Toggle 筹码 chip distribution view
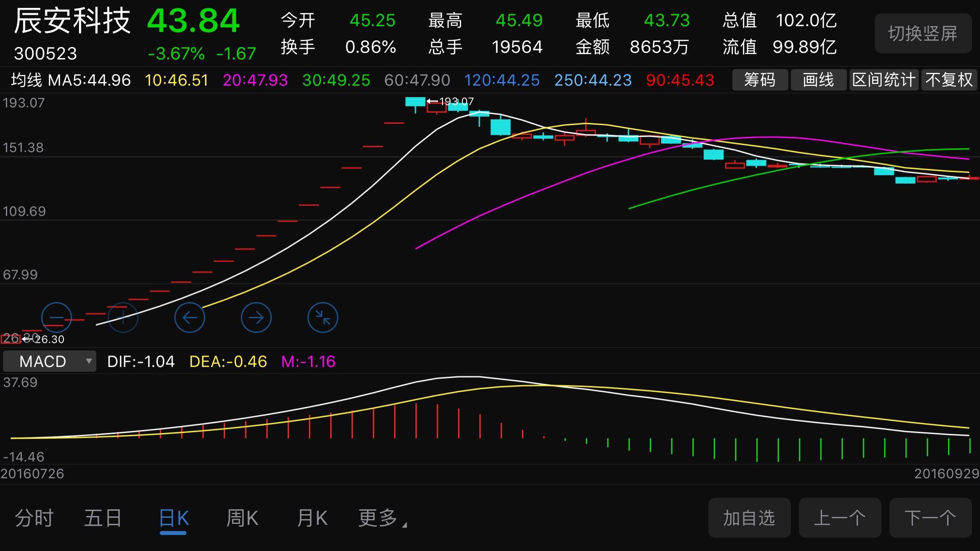980x551 pixels. [x=760, y=80]
